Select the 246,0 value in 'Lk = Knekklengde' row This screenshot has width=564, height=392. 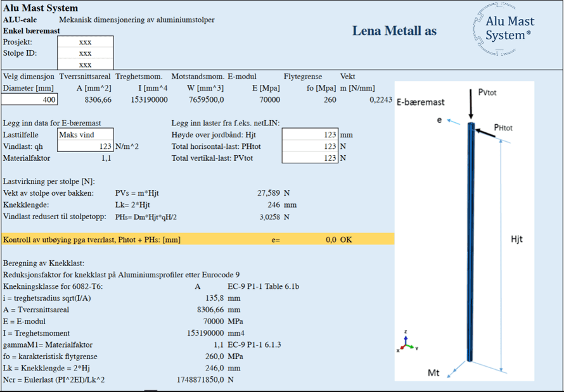214,369
